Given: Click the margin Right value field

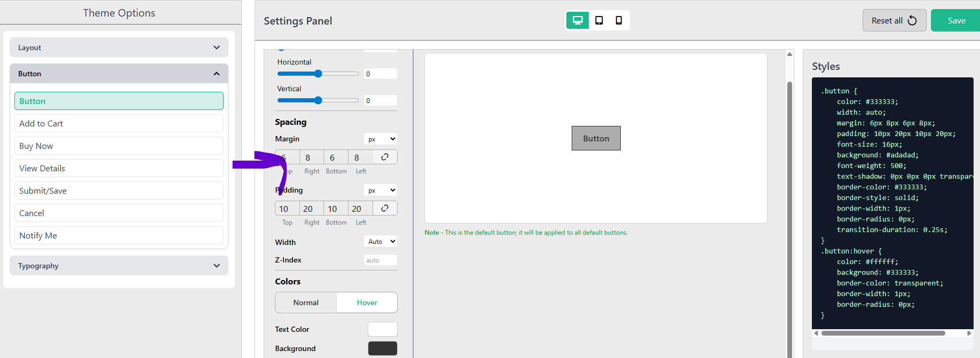Looking at the screenshot, I should pyautogui.click(x=312, y=157).
